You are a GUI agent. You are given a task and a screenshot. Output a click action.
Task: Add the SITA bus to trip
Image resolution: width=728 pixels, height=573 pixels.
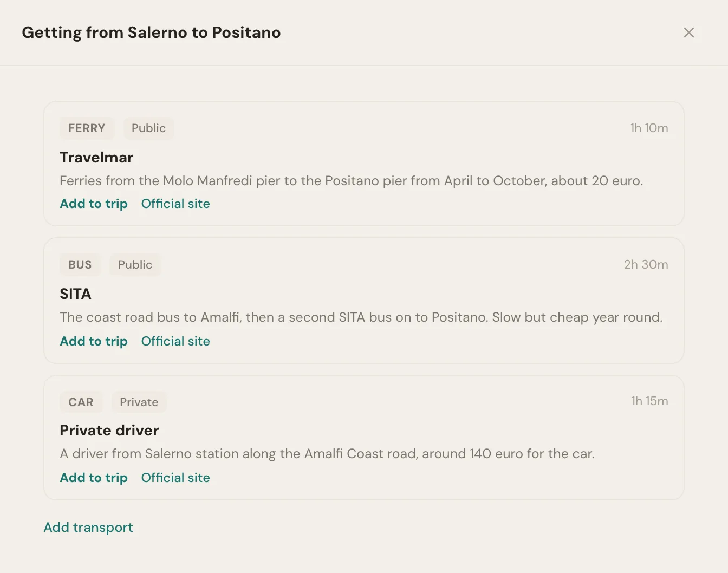pyautogui.click(x=94, y=341)
